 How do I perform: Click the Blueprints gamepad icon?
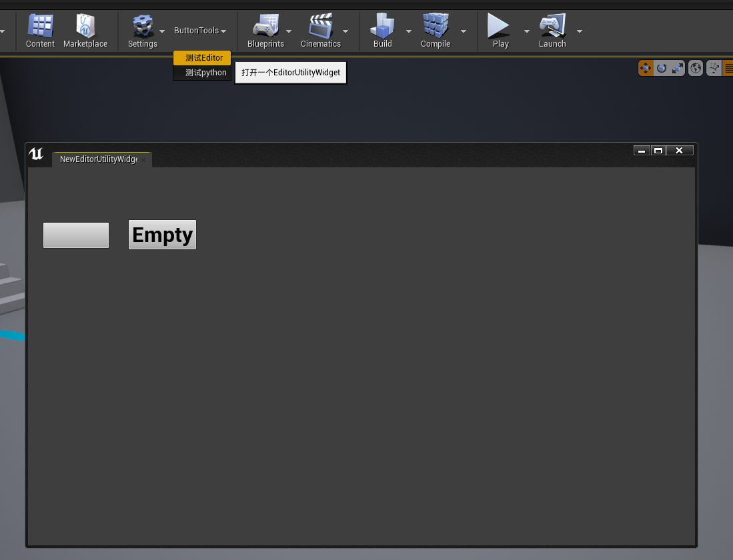[x=265, y=27]
